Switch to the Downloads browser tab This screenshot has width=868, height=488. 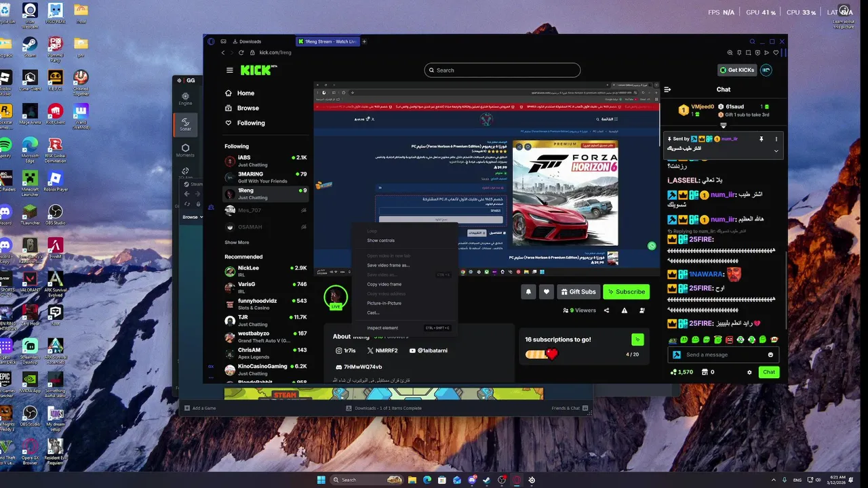click(x=245, y=41)
